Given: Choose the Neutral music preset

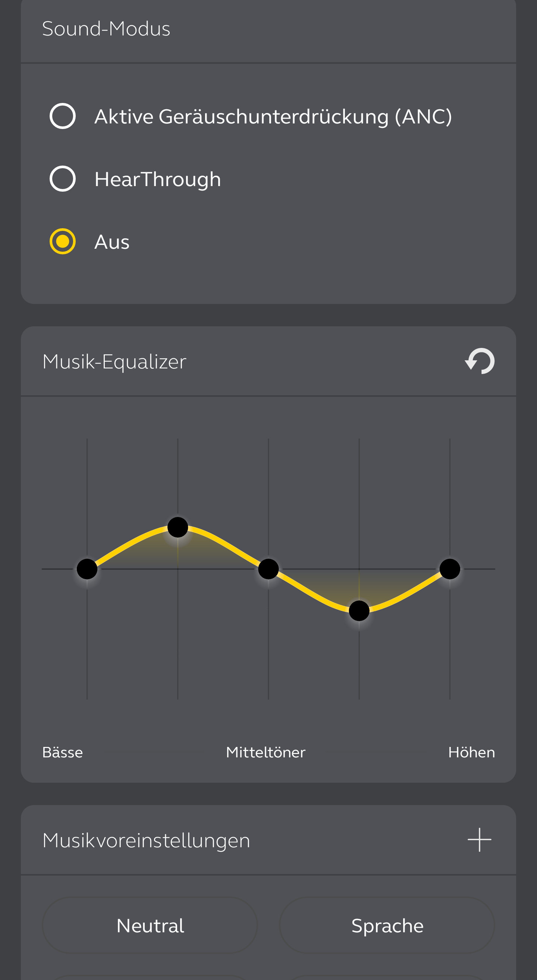Looking at the screenshot, I should pyautogui.click(x=150, y=925).
